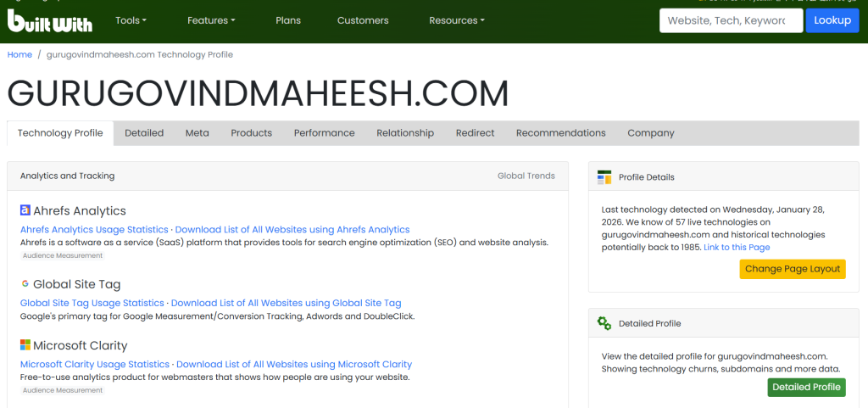Switch to the Detailed tab
This screenshot has width=868, height=408.
144,133
